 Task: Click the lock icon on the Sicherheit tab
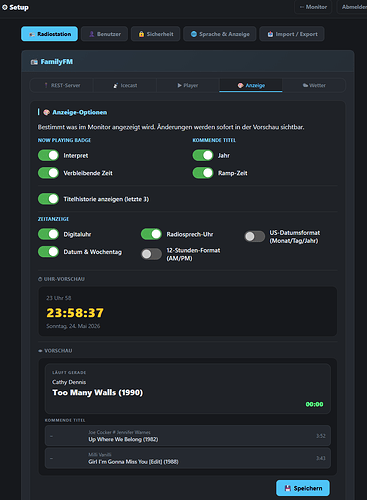[141, 34]
